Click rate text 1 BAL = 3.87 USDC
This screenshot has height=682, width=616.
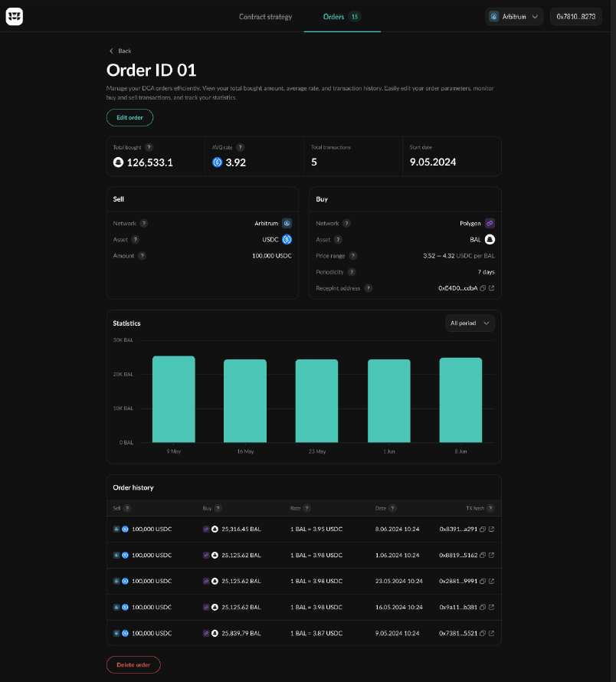pyautogui.click(x=316, y=633)
